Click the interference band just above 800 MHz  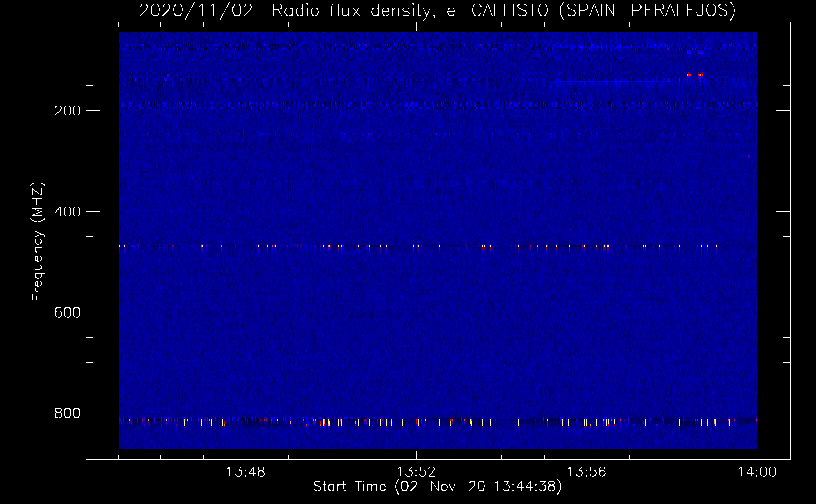click(438, 422)
